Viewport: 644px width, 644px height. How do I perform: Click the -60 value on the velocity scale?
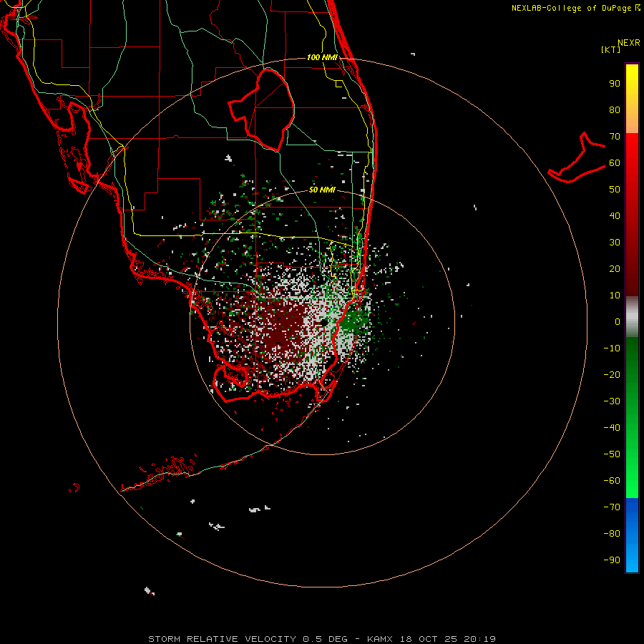tap(612, 481)
